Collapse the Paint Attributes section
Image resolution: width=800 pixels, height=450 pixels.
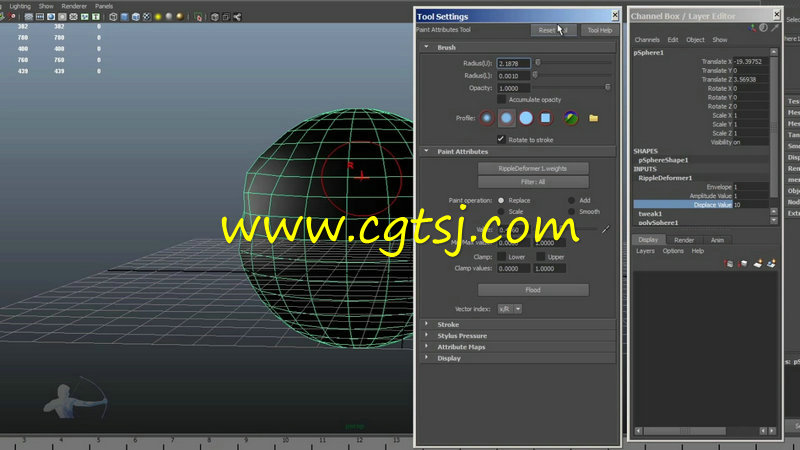click(427, 151)
